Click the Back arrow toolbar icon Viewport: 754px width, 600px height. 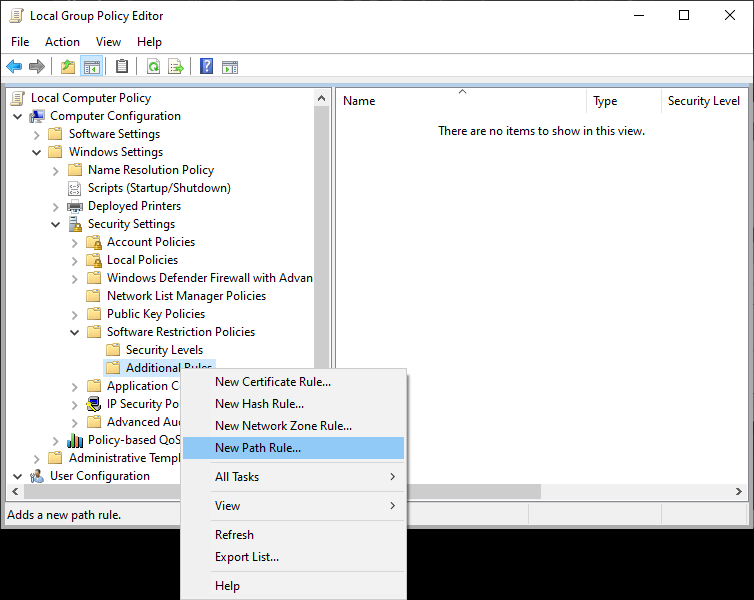(x=14, y=67)
